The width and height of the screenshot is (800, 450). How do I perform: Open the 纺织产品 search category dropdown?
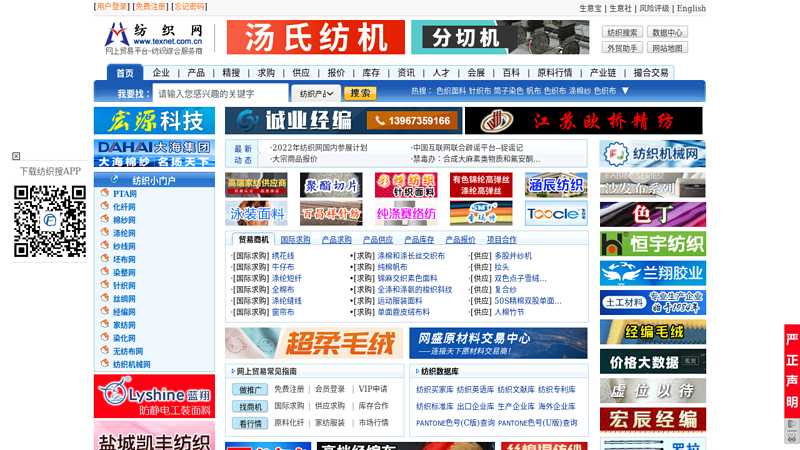(316, 93)
